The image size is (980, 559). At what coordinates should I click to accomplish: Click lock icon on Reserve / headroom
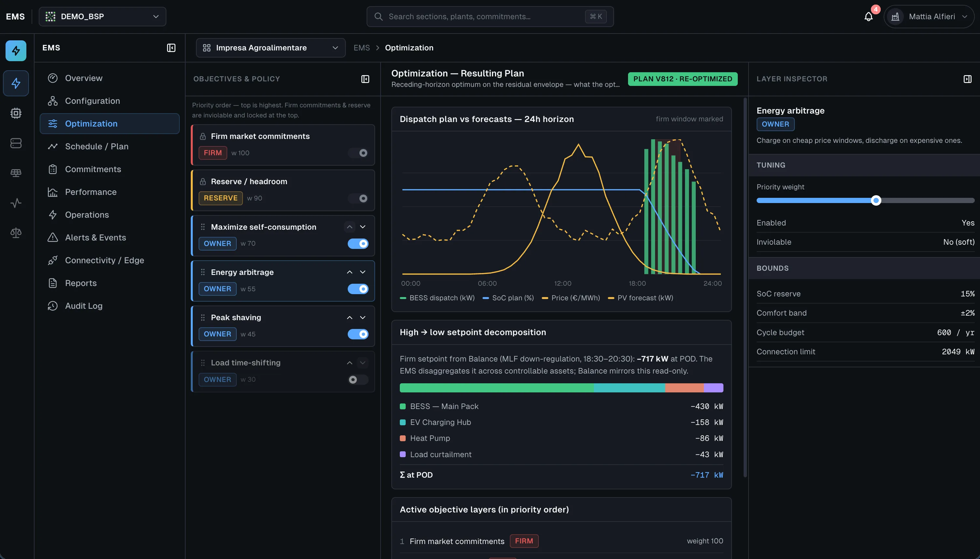[x=203, y=182]
